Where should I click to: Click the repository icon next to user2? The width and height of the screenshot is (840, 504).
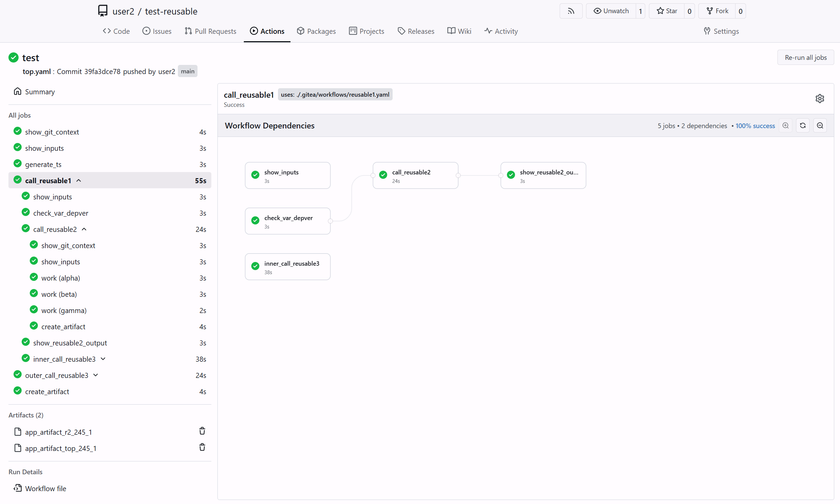point(102,11)
